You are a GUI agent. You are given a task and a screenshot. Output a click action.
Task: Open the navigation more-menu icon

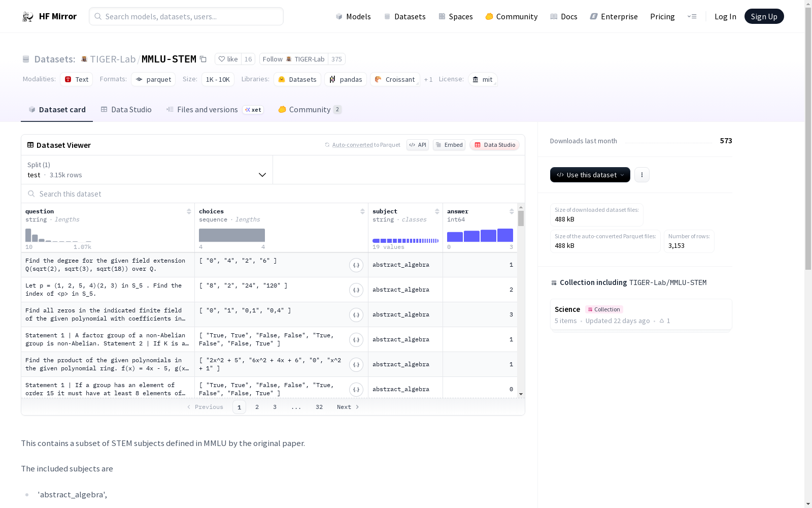click(692, 16)
